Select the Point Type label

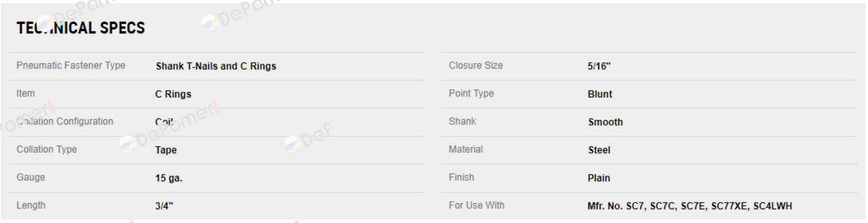coord(471,94)
